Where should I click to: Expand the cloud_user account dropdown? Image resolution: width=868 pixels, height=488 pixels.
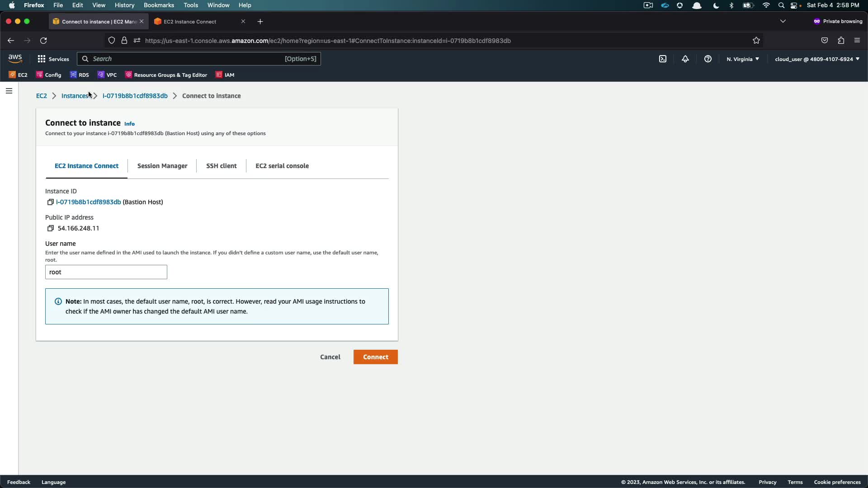[x=817, y=59]
